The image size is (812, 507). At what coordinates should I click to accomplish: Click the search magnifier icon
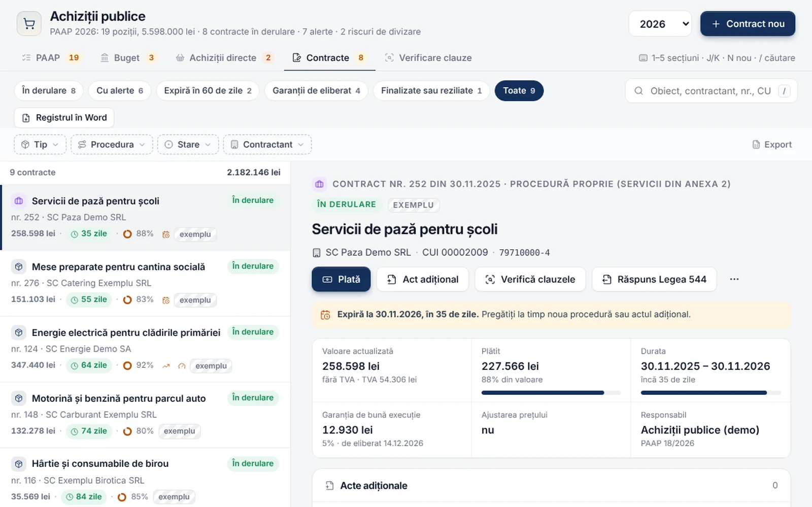[639, 91]
